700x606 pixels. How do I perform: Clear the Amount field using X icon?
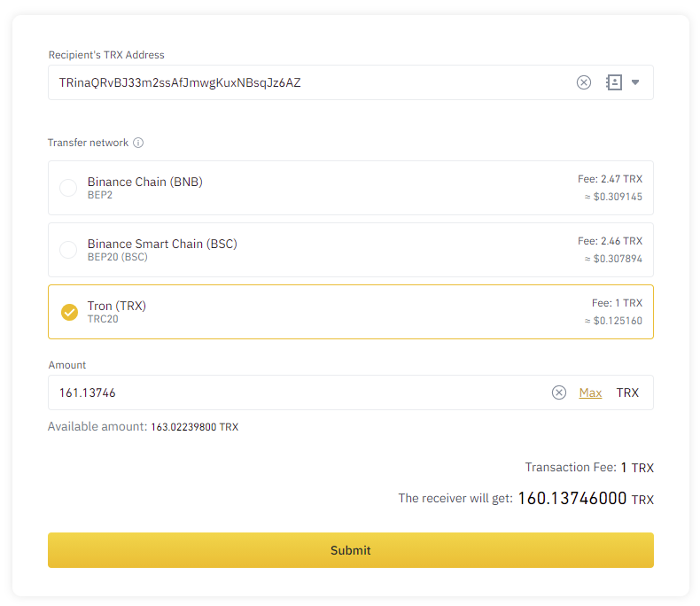pyautogui.click(x=558, y=392)
